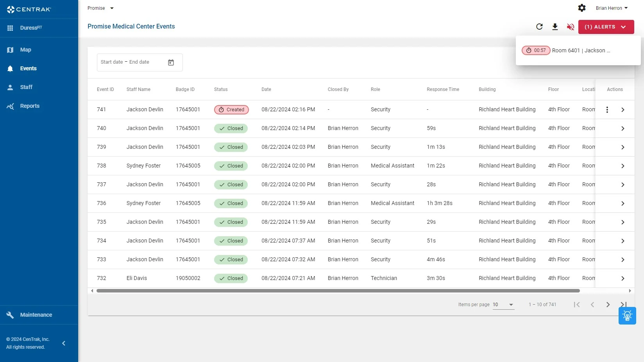
Task: Expand event 741 details arrow
Action: (623, 110)
